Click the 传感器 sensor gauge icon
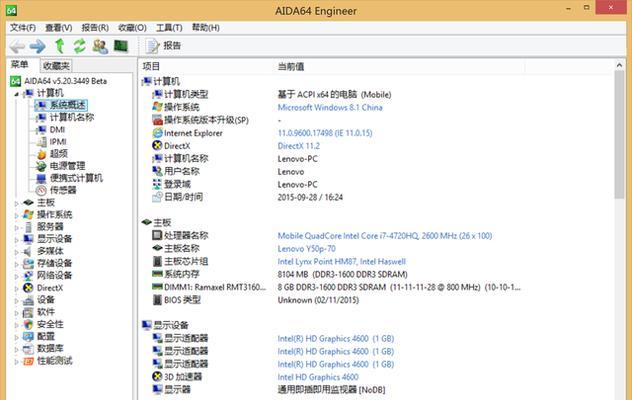The image size is (632, 400). pos(41,190)
